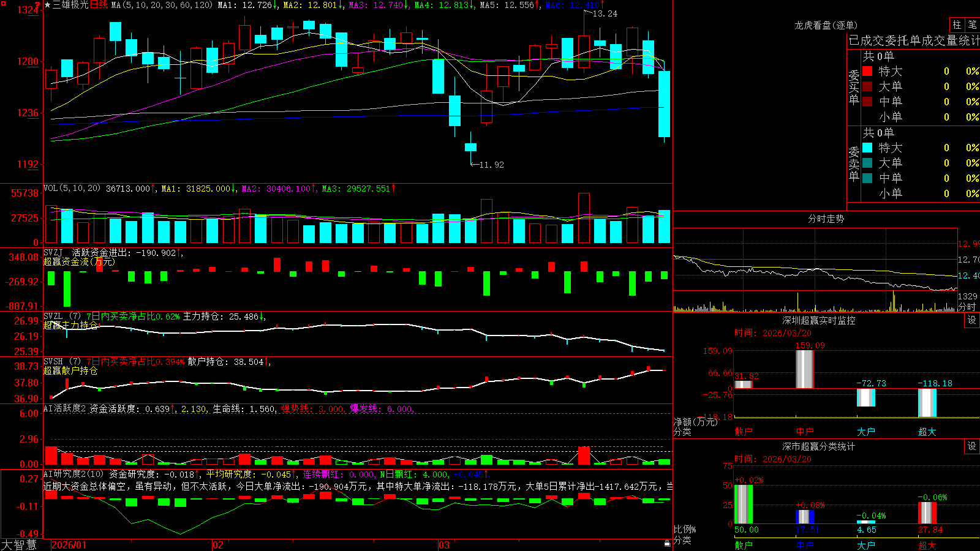Select the 02 month marker on the date axis
This screenshot has height=551, width=980.
click(x=218, y=545)
